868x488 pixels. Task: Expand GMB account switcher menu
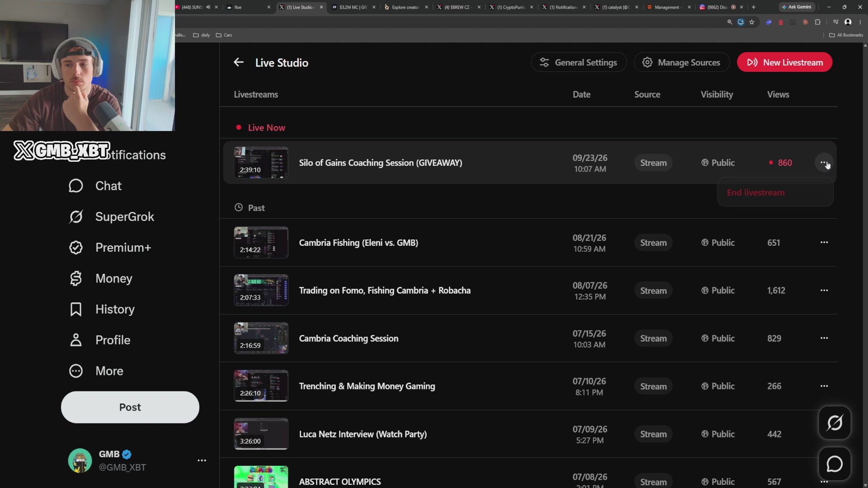coord(202,460)
